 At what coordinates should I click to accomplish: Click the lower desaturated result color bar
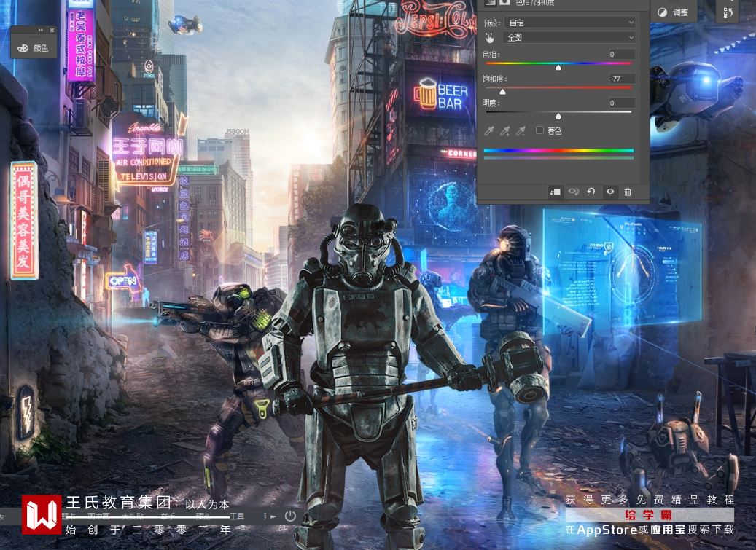coord(558,158)
